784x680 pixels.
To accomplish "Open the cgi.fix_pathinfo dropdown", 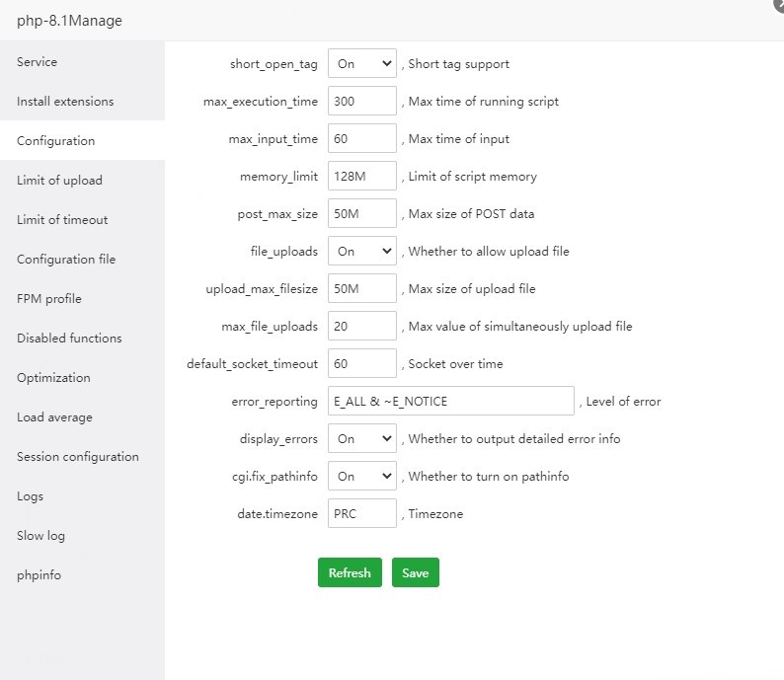I will click(x=361, y=477).
